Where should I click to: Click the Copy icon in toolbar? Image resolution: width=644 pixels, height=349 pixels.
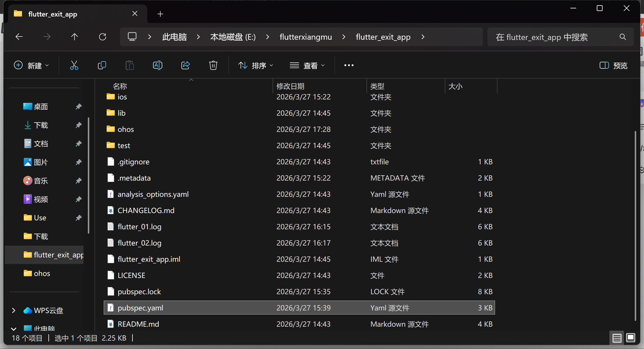tap(102, 66)
